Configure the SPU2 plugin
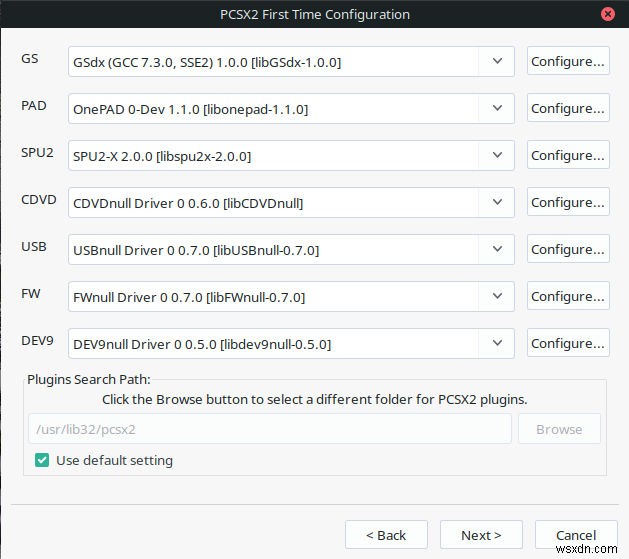Image resolution: width=629 pixels, height=559 pixels. (568, 155)
